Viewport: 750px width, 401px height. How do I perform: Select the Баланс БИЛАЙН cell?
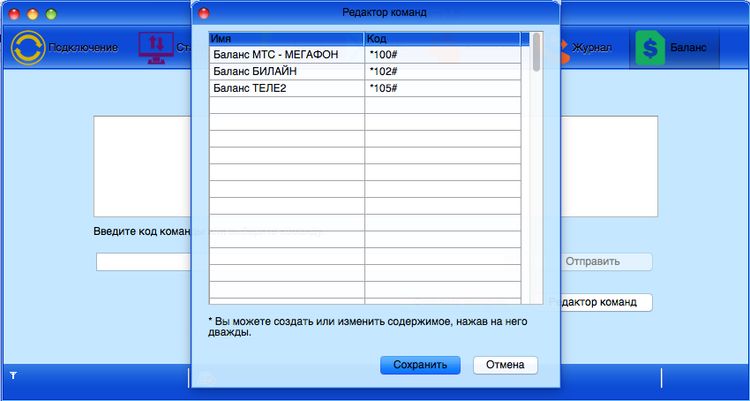click(x=287, y=71)
